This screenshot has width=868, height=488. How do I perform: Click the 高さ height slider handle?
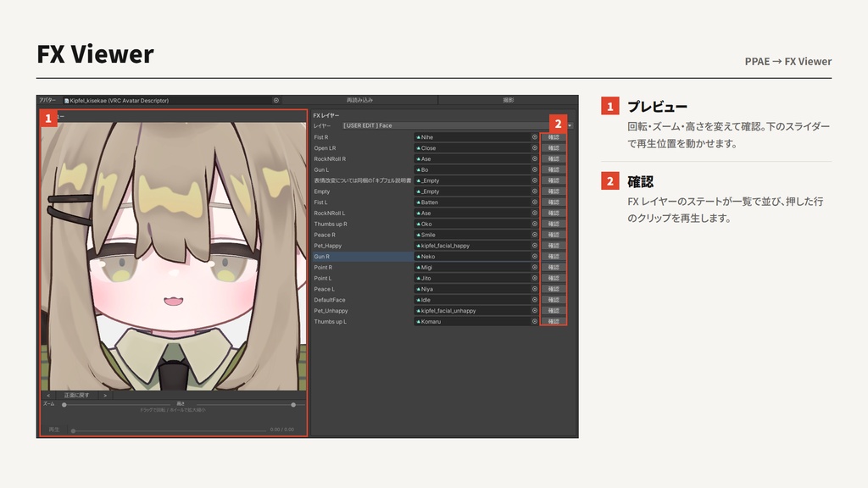click(x=293, y=405)
